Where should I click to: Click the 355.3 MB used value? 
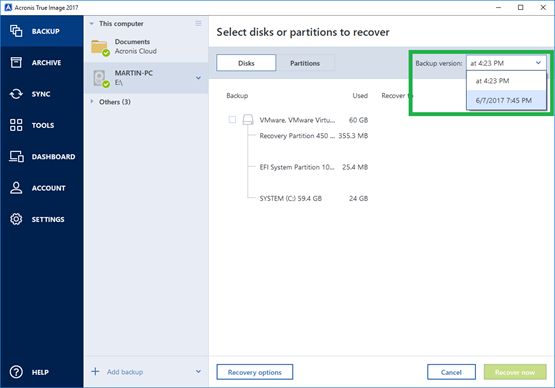click(x=353, y=136)
